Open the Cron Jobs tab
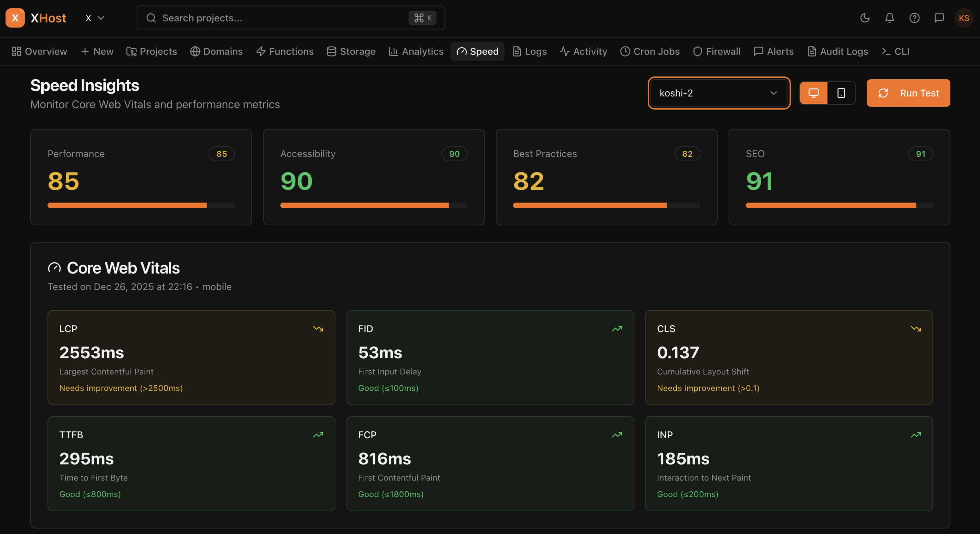Screen dimensions: 980x534 [x=650, y=51]
